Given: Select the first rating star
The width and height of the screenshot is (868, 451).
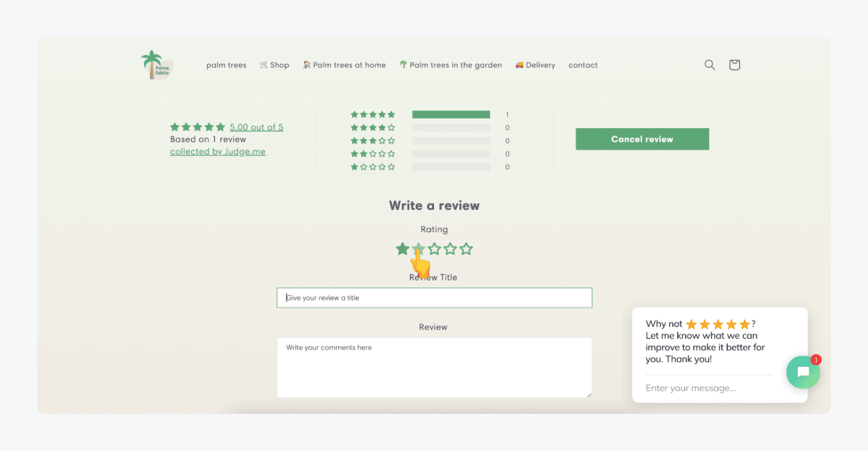Looking at the screenshot, I should [402, 249].
